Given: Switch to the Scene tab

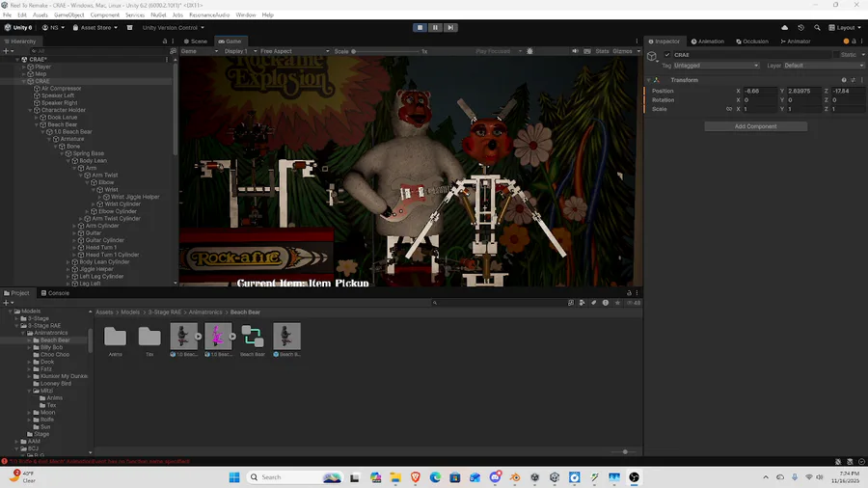Looking at the screenshot, I should point(196,41).
